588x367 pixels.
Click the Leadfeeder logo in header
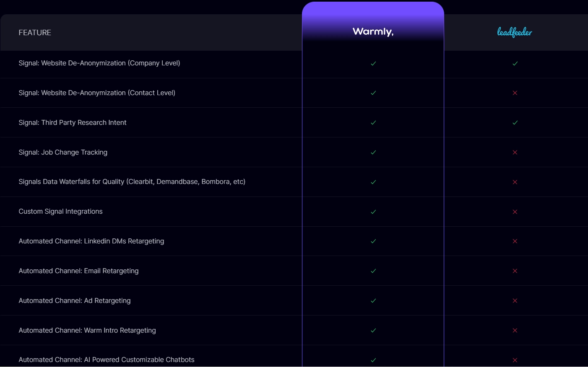point(515,32)
